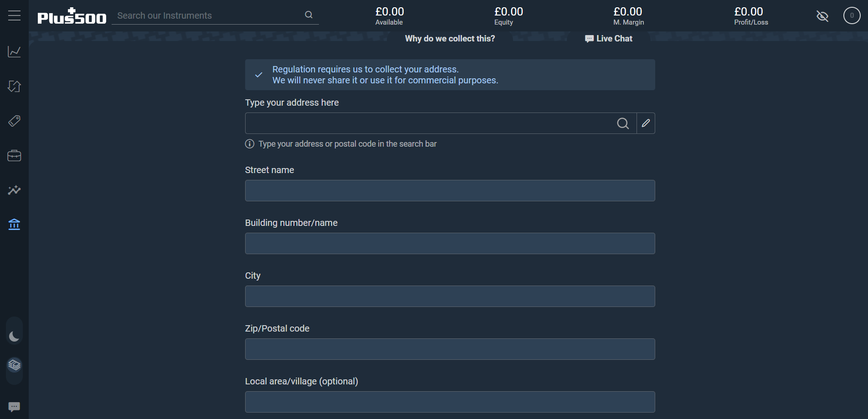Click the pencil edit address button
This screenshot has height=419, width=868.
(x=646, y=123)
